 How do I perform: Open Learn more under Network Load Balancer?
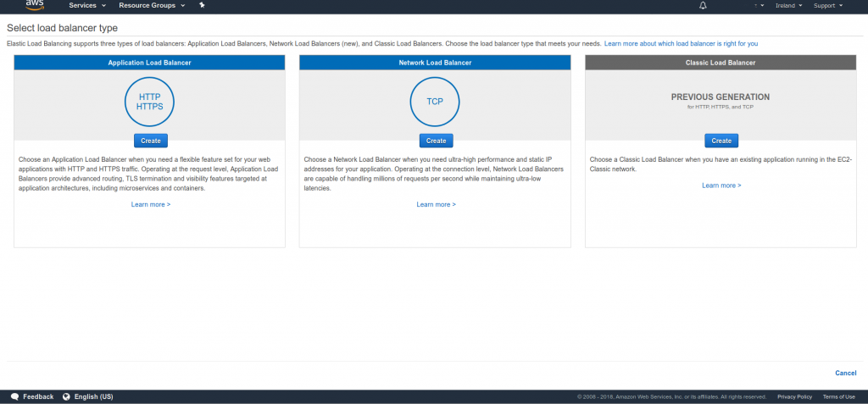[x=436, y=204]
